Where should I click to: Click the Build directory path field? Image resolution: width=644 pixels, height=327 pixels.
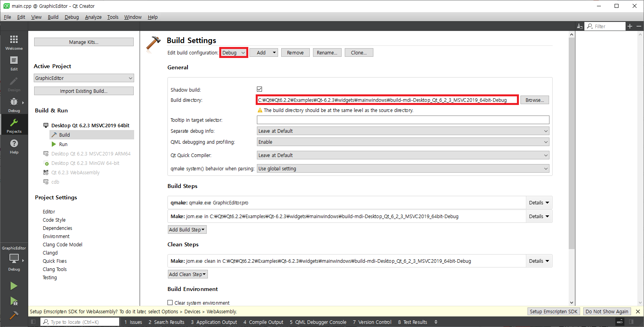point(387,100)
